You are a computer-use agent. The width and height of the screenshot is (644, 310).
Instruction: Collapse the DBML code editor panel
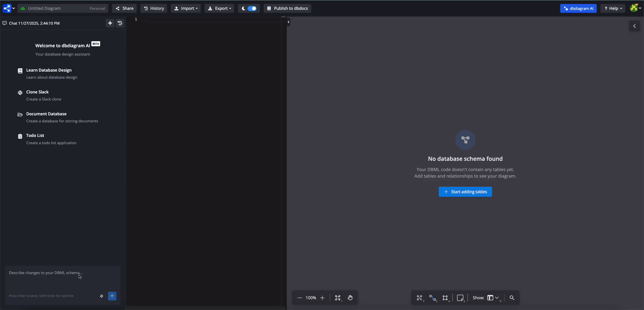pyautogui.click(x=288, y=22)
